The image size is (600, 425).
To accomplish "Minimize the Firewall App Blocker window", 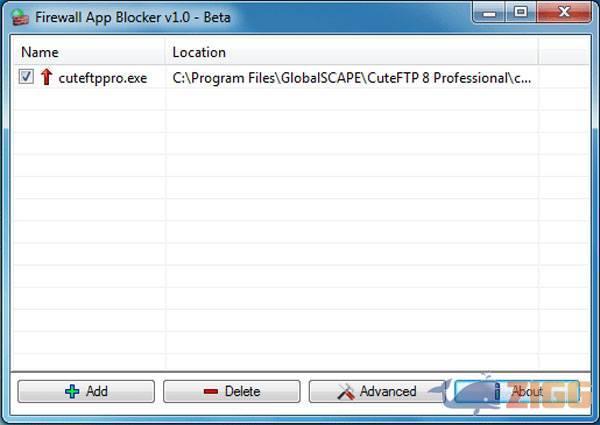I will [489, 12].
